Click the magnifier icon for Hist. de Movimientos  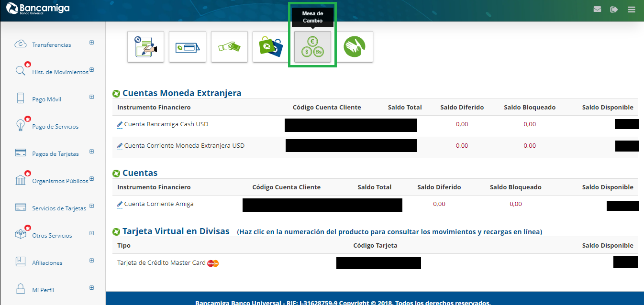tap(21, 71)
